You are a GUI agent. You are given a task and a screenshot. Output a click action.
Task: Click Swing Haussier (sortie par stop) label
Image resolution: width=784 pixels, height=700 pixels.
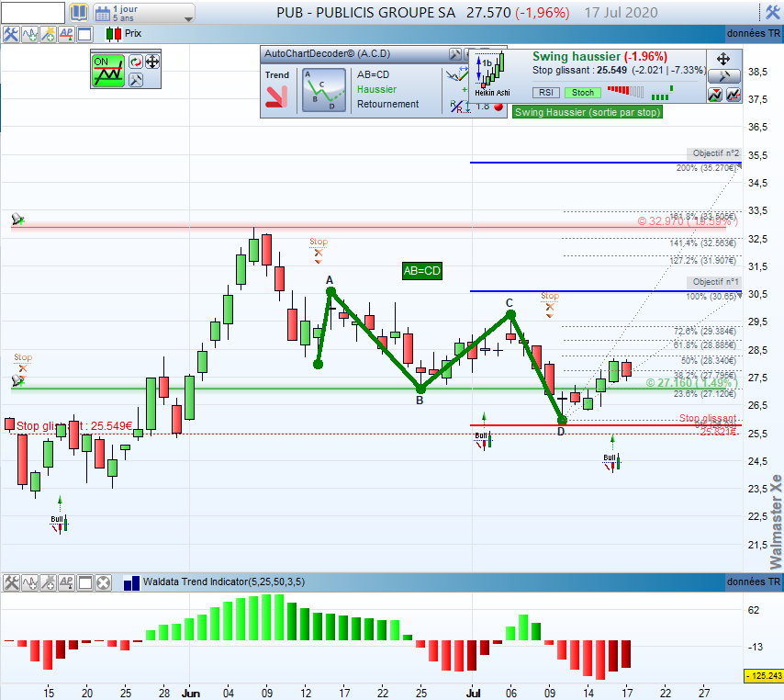point(588,112)
